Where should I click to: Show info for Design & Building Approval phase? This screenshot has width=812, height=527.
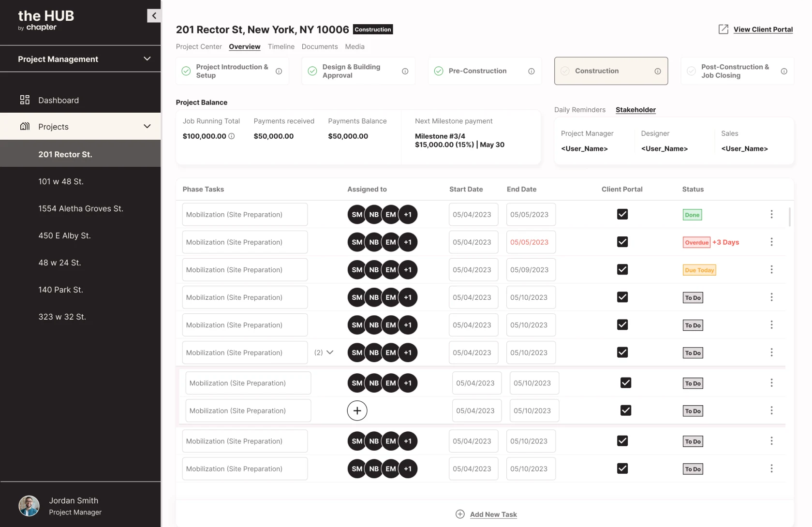coord(405,71)
